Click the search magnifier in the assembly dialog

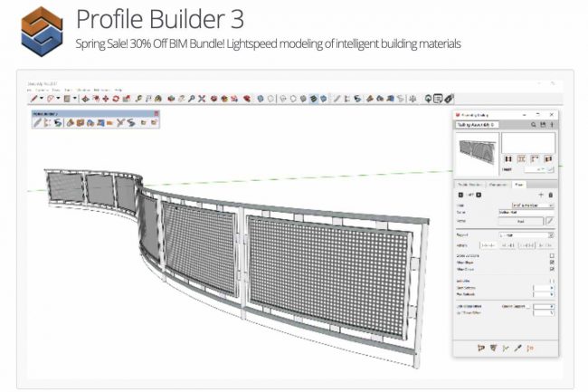tap(535, 125)
